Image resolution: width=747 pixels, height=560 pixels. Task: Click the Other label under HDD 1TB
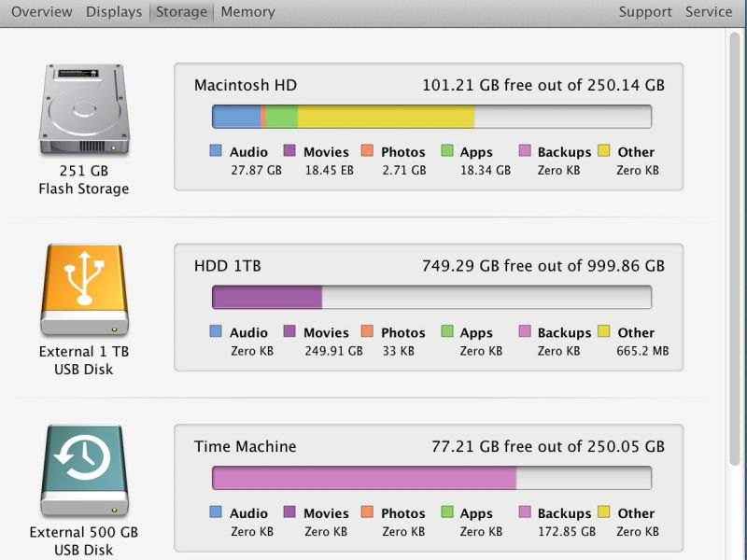click(636, 332)
